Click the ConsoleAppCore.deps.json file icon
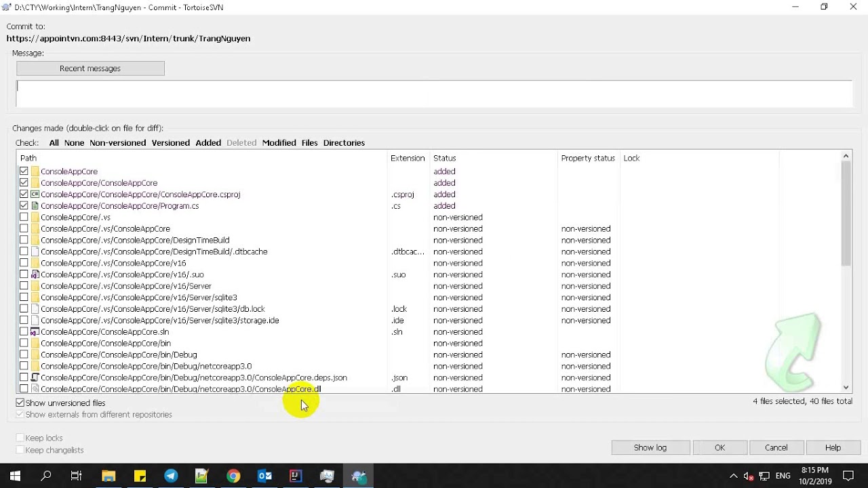This screenshot has width=868, height=488. (35, 378)
